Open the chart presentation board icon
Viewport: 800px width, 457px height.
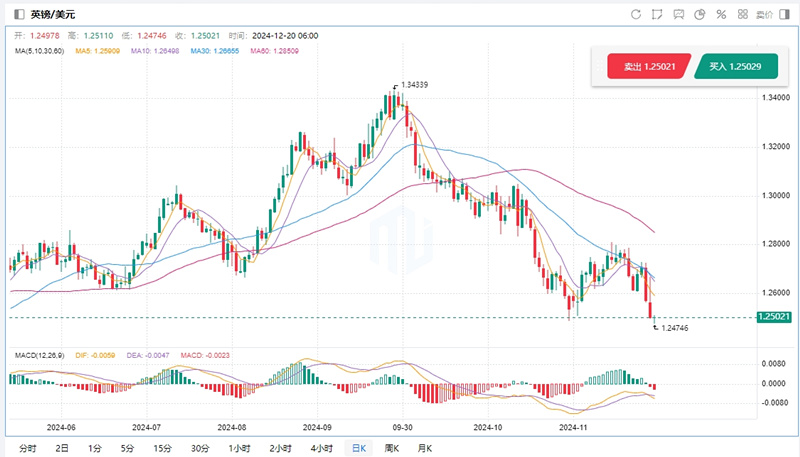679,14
